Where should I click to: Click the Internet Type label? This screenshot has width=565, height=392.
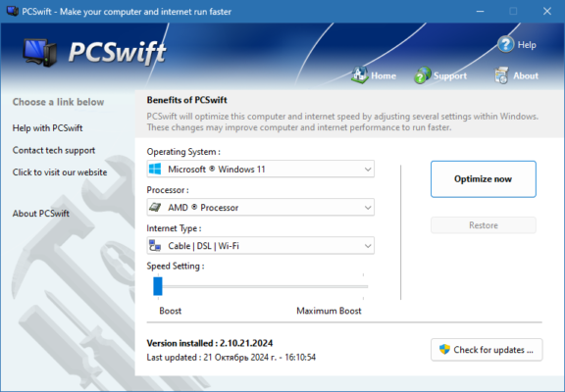coord(174,228)
